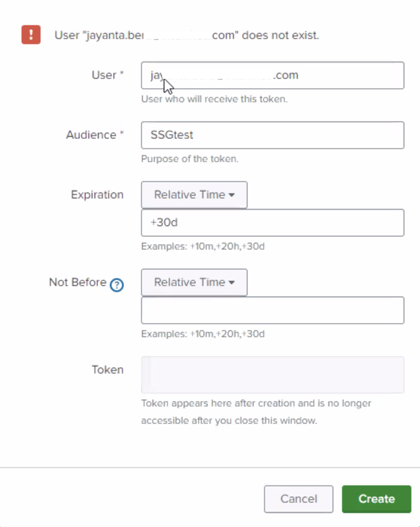Click the Not Before label text
Image resolution: width=420 pixels, height=527 pixels.
tap(78, 282)
